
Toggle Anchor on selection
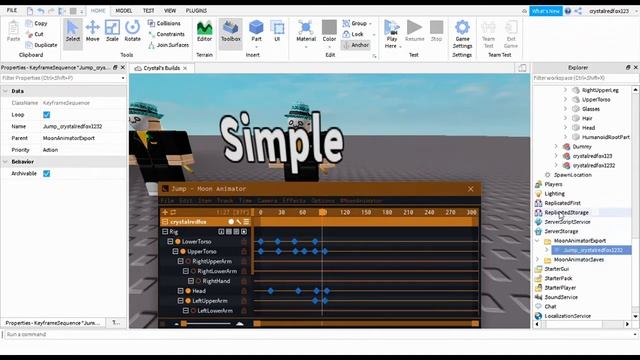[356, 45]
